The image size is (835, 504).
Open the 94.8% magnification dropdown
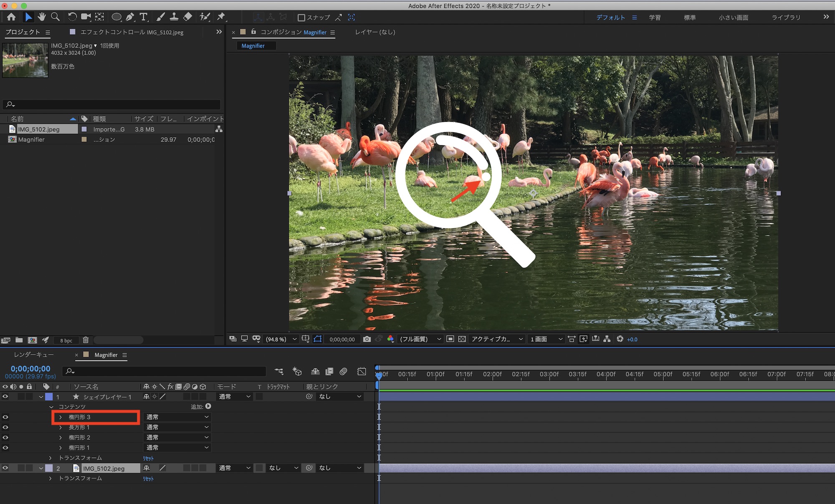[281, 339]
